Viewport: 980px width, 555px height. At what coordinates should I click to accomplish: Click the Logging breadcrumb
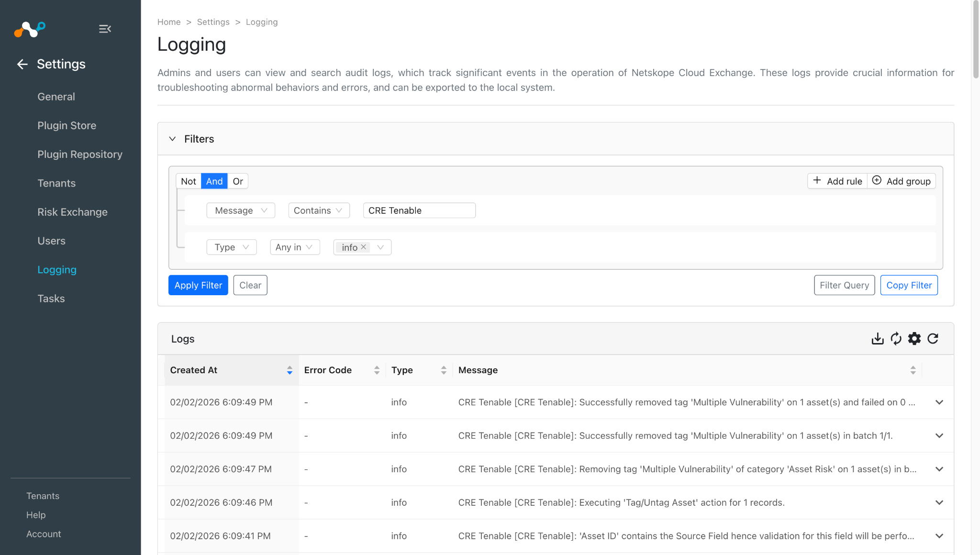[x=262, y=22]
